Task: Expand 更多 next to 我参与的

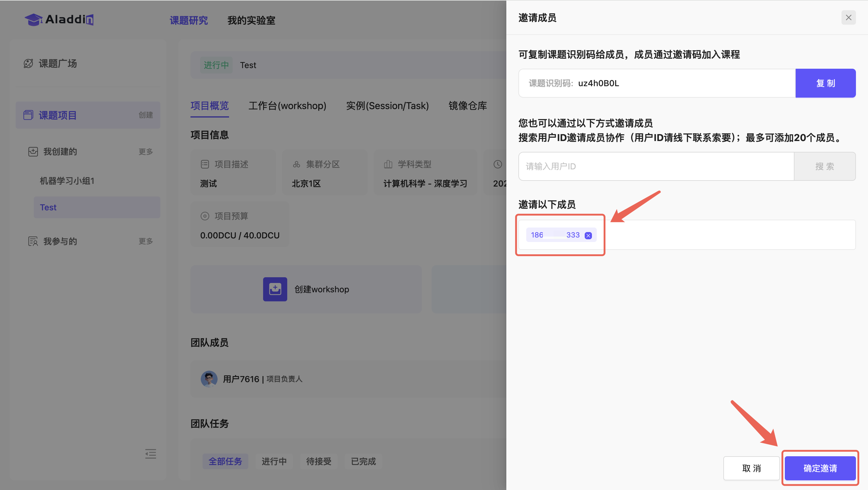Action: tap(146, 241)
